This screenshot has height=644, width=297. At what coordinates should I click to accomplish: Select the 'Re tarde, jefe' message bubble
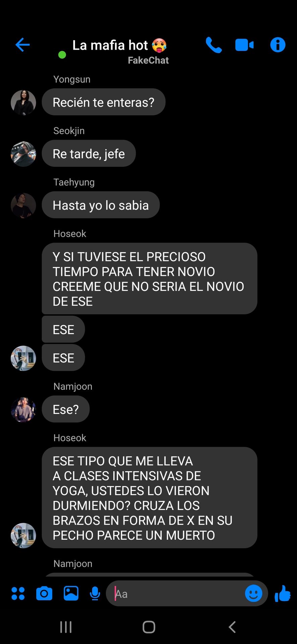click(x=89, y=154)
